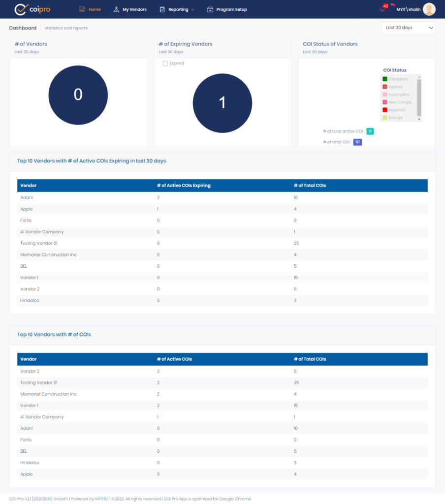Click the Program Setup icon

tap(210, 8)
